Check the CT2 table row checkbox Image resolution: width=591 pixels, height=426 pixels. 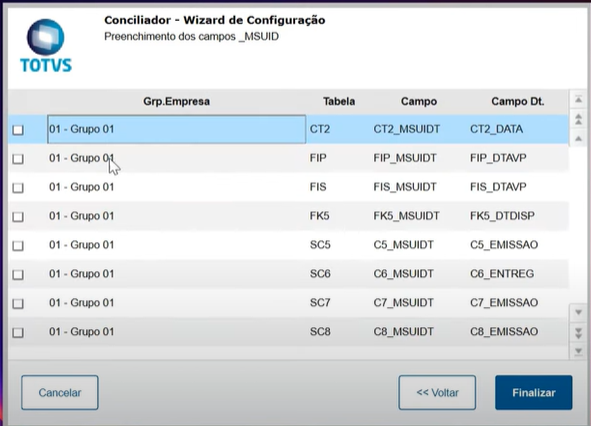(x=18, y=130)
